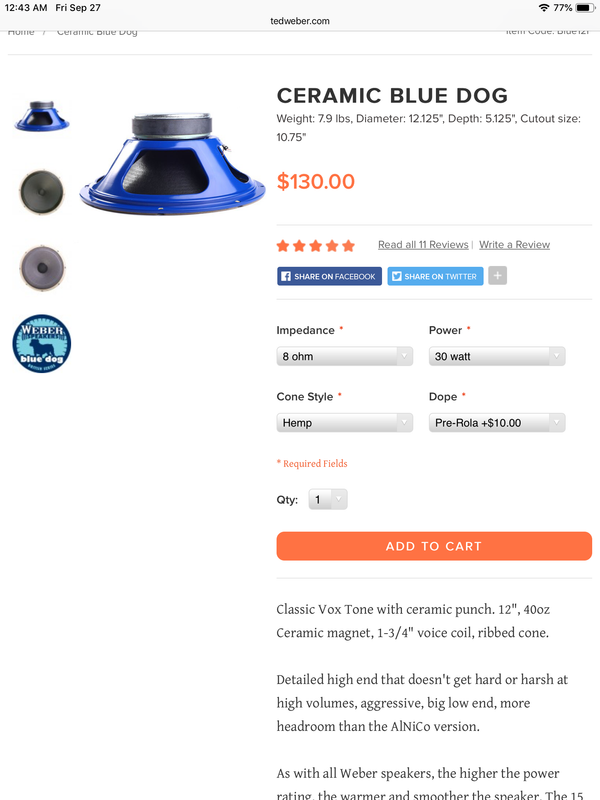Click the Add to Cart button

pyautogui.click(x=434, y=546)
